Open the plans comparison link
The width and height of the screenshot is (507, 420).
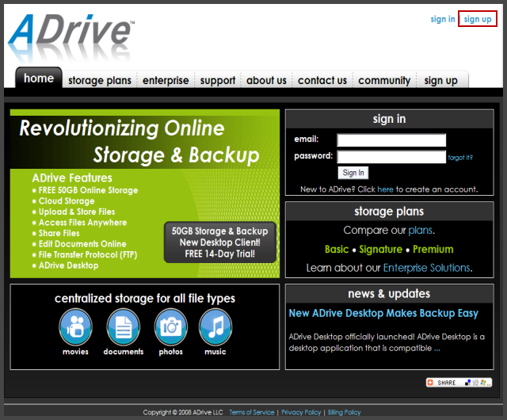click(x=420, y=230)
